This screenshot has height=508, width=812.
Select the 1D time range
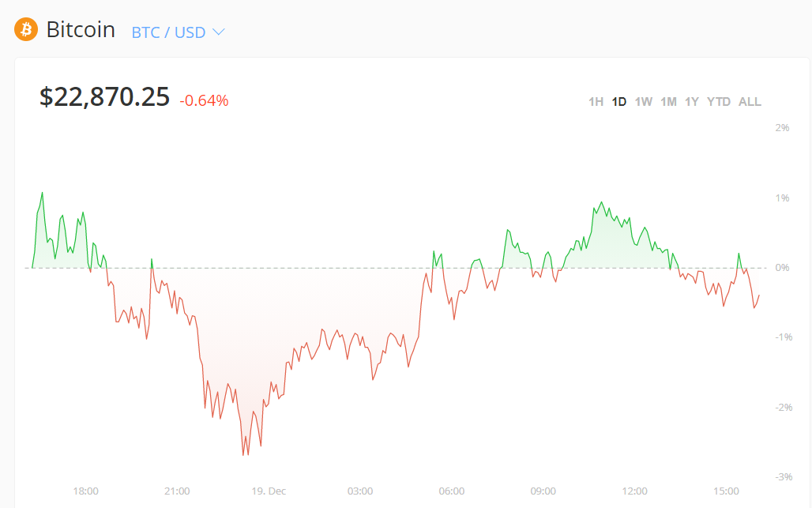click(x=619, y=102)
